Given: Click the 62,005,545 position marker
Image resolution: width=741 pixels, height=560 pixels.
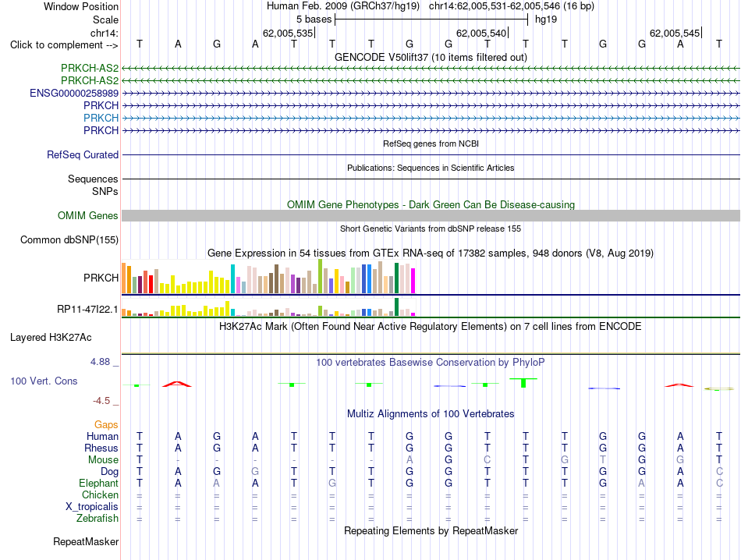Looking at the screenshot, I should (675, 33).
